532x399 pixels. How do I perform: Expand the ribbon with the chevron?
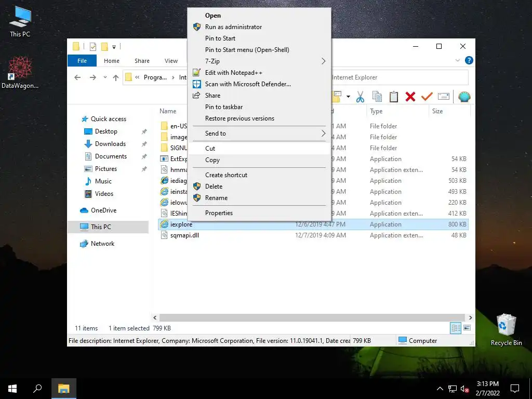click(457, 60)
